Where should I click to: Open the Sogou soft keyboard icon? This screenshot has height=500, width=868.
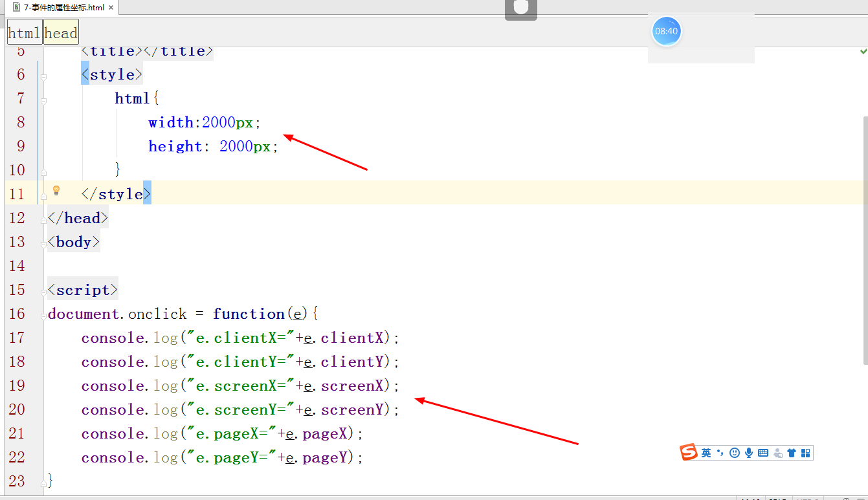(763, 452)
